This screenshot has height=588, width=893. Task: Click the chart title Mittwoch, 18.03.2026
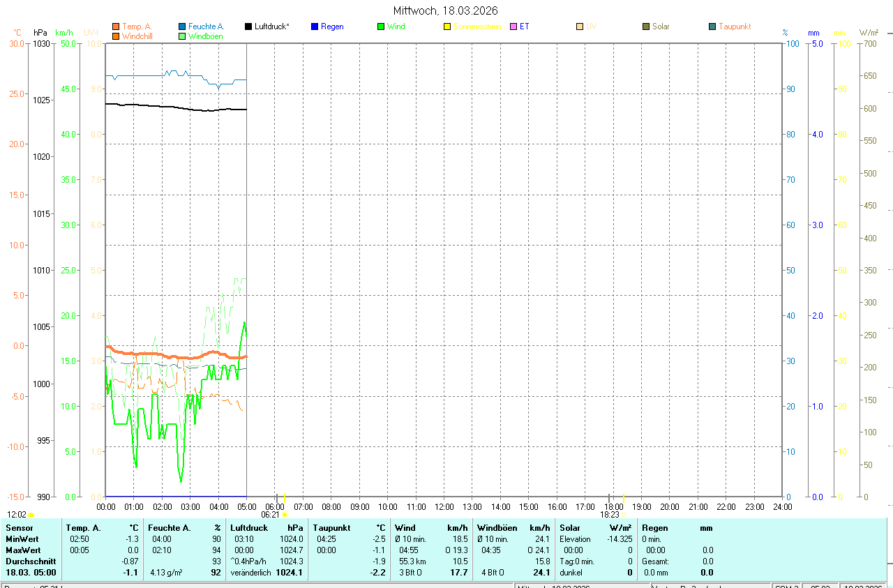tap(446, 10)
